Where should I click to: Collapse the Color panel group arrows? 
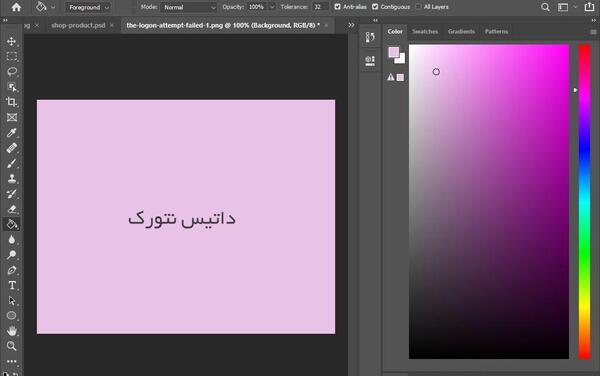[593, 20]
